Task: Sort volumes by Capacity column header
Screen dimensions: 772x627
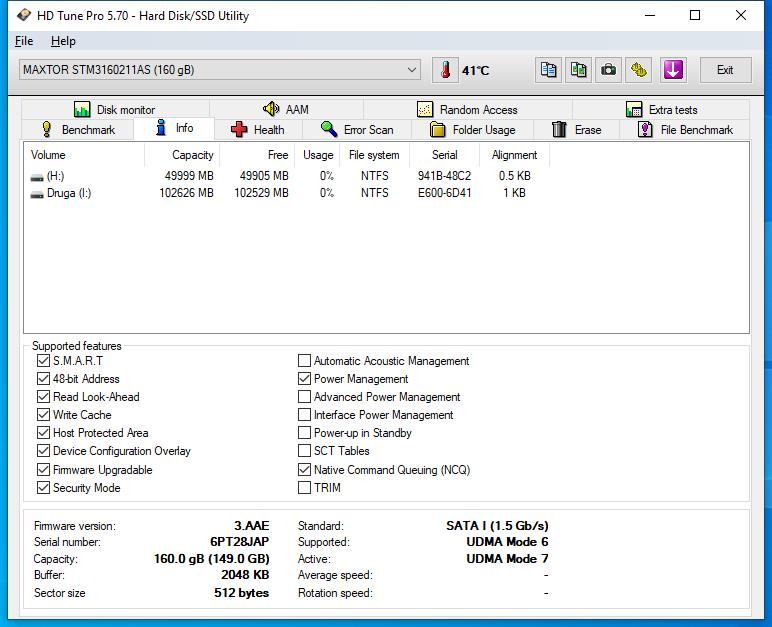Action: click(x=192, y=155)
